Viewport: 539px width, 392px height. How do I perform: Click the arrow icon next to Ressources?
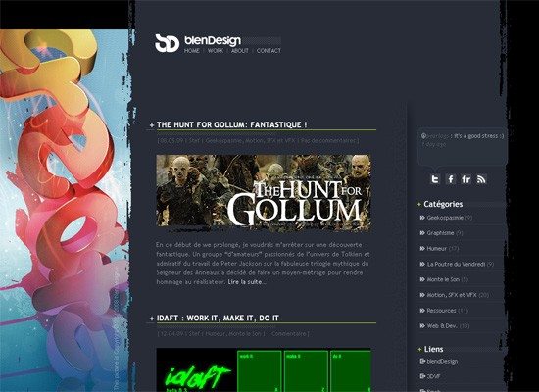(x=422, y=311)
